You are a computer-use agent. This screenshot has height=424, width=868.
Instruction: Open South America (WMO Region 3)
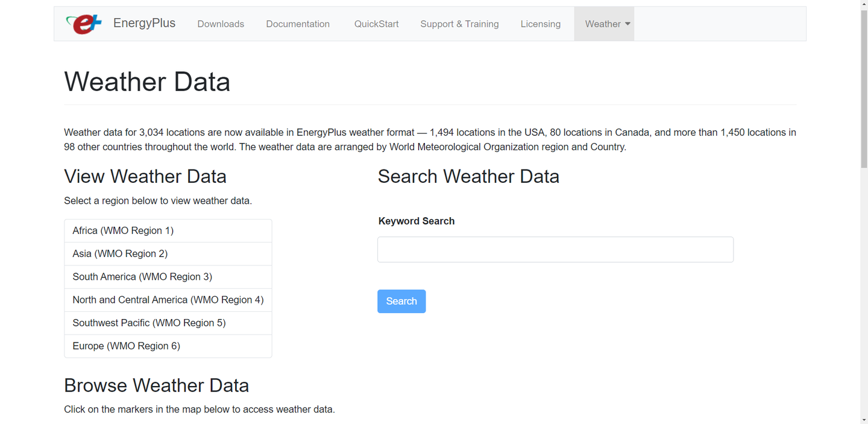tap(142, 277)
